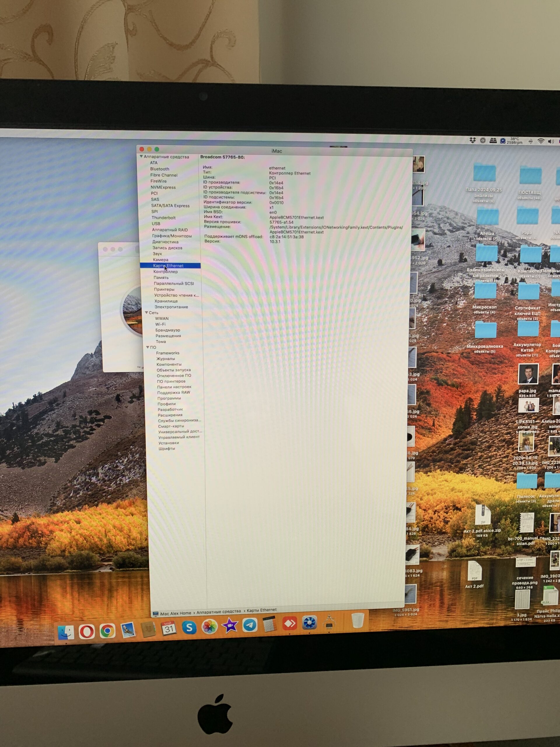Click the Broadcom 57765-B0 heading

pos(223,157)
